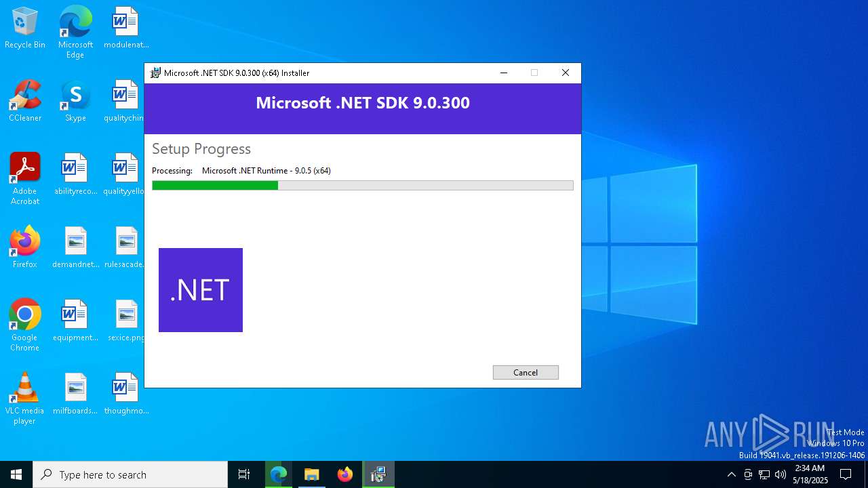Click the Setup Progress bar
The height and width of the screenshot is (488, 868).
click(x=363, y=186)
